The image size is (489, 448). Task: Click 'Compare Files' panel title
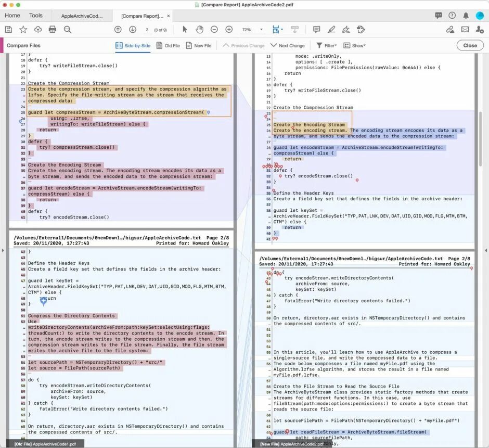tap(23, 46)
